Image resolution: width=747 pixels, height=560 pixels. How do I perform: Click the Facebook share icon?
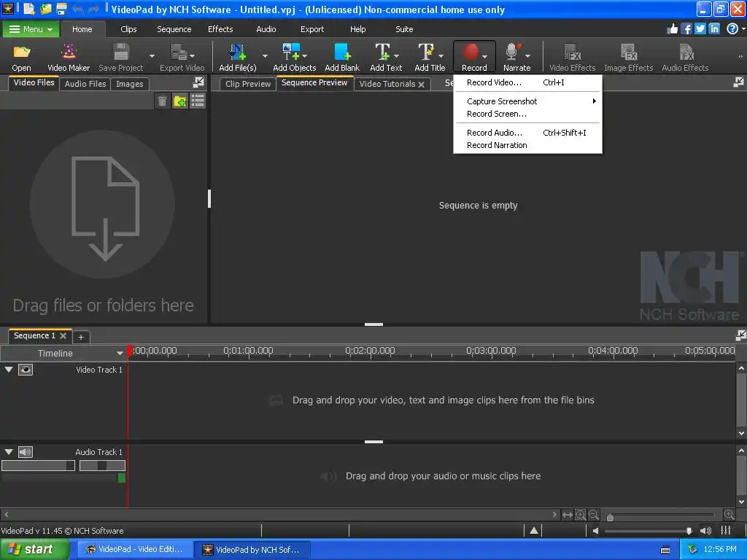686,29
